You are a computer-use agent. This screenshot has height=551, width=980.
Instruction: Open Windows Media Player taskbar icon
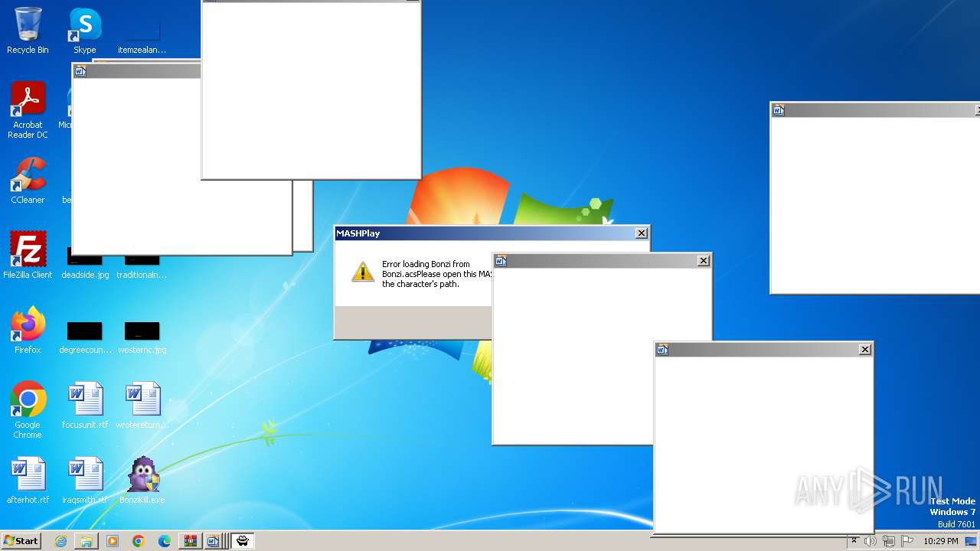113,541
